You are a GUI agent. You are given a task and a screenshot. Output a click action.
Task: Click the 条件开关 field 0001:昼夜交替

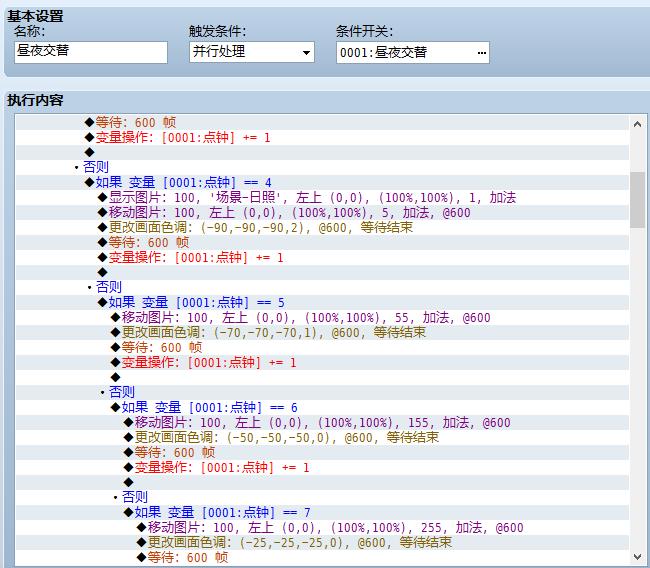click(x=412, y=52)
